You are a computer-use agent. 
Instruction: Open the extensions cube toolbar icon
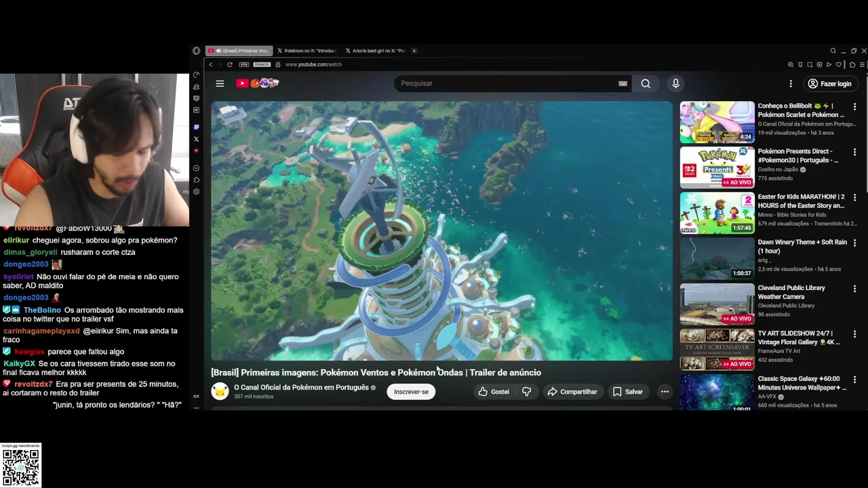pyautogui.click(x=852, y=64)
